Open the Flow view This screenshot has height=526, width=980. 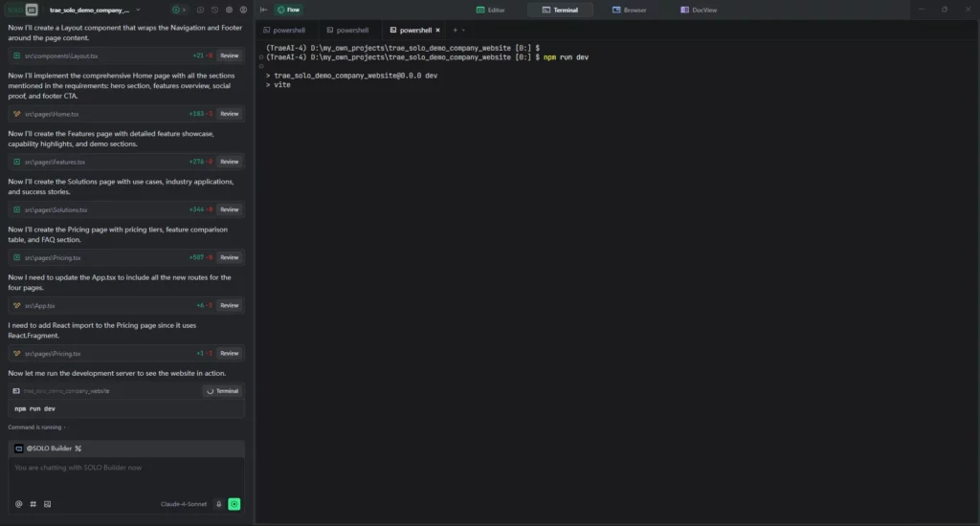(x=288, y=10)
